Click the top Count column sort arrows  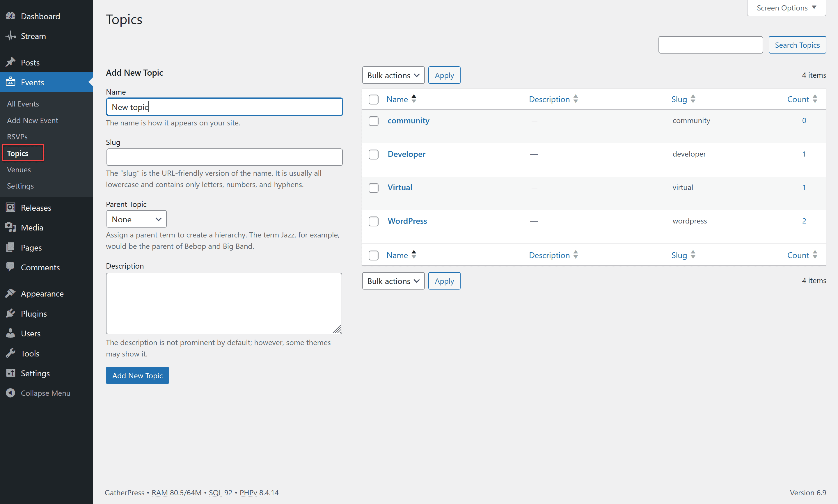(x=815, y=99)
